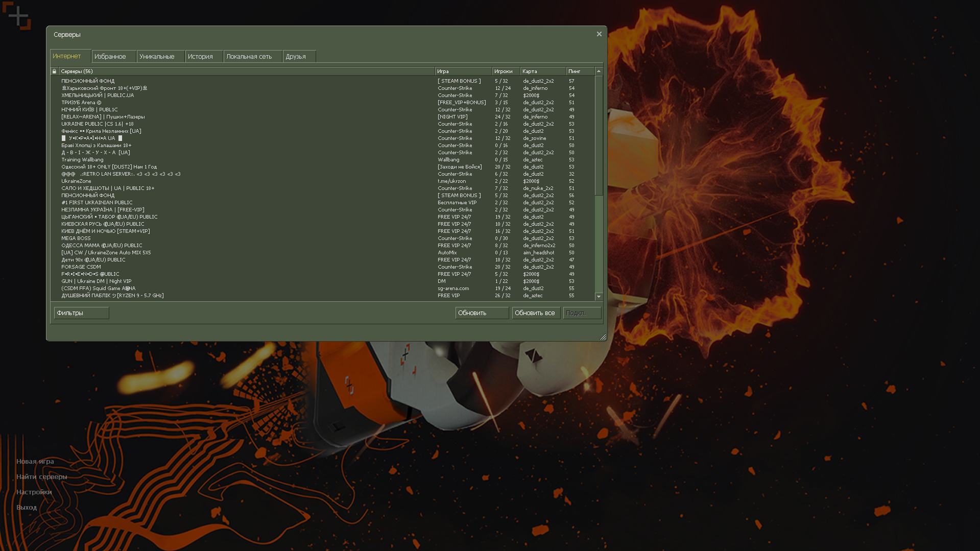Expand the Фильтры panel

click(81, 313)
